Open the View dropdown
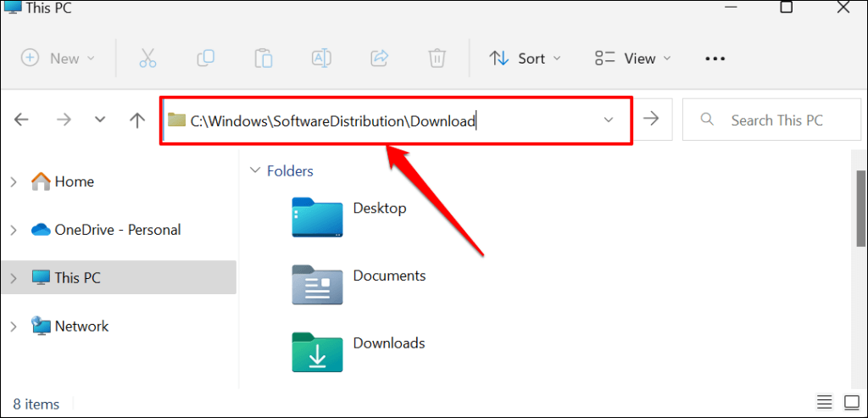The height and width of the screenshot is (418, 868). coord(632,59)
